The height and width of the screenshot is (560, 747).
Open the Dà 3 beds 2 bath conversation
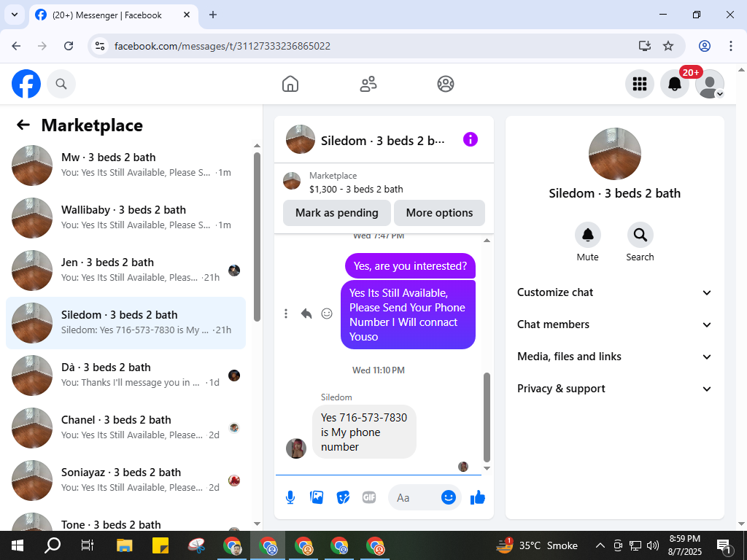[x=125, y=376]
